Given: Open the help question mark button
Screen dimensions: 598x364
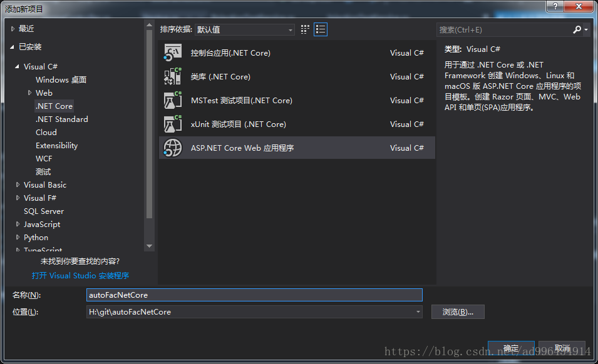Looking at the screenshot, I should pos(555,6).
